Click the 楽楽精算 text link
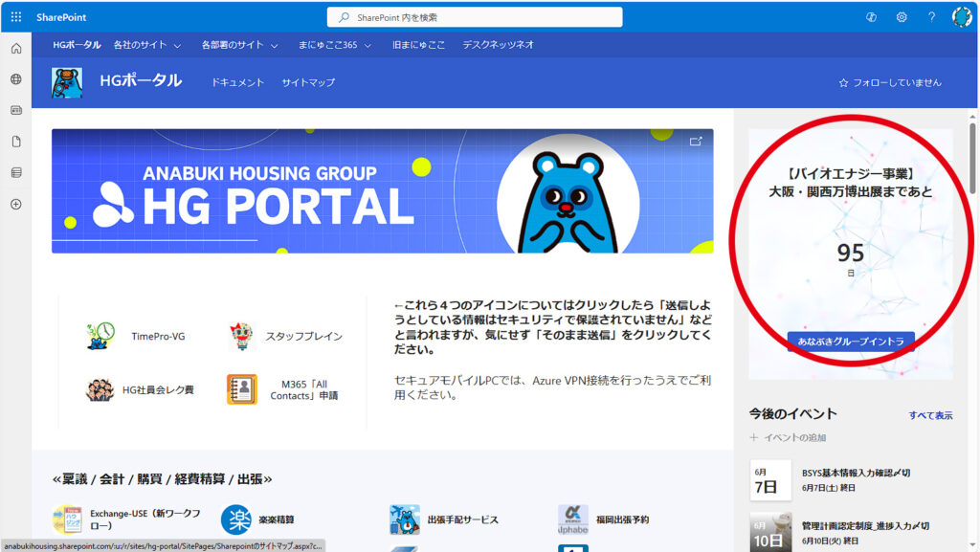This screenshot has height=552, width=980. pos(277,519)
